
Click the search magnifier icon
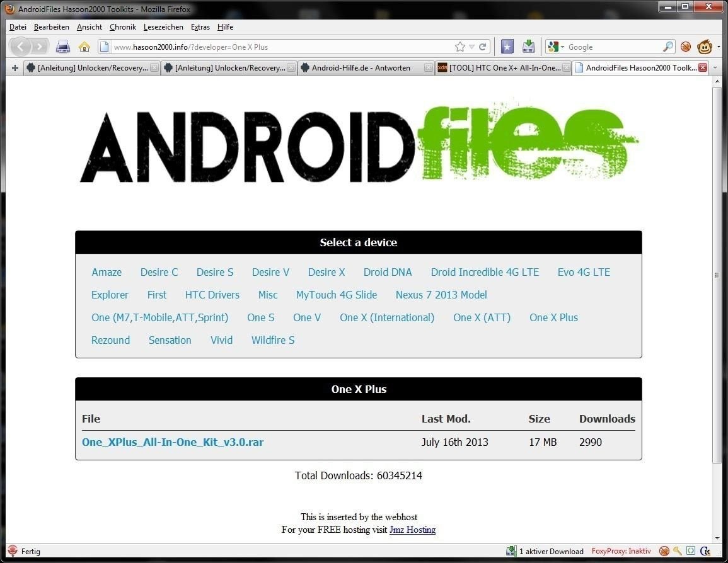tap(667, 47)
